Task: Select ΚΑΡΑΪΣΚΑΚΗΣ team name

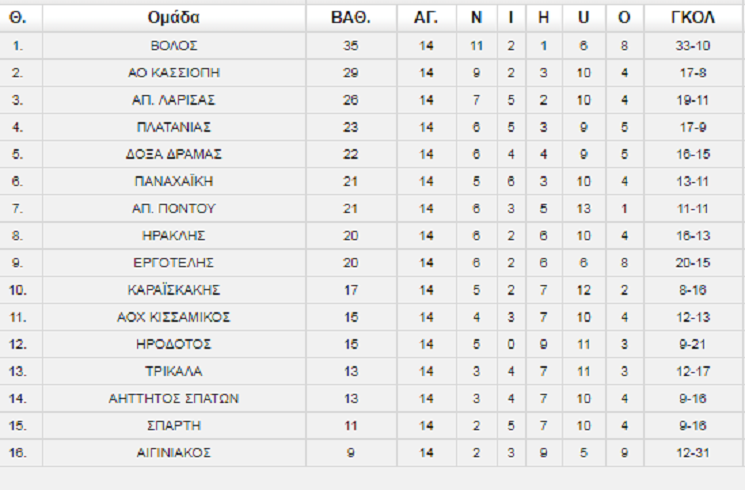Action: coord(174,290)
